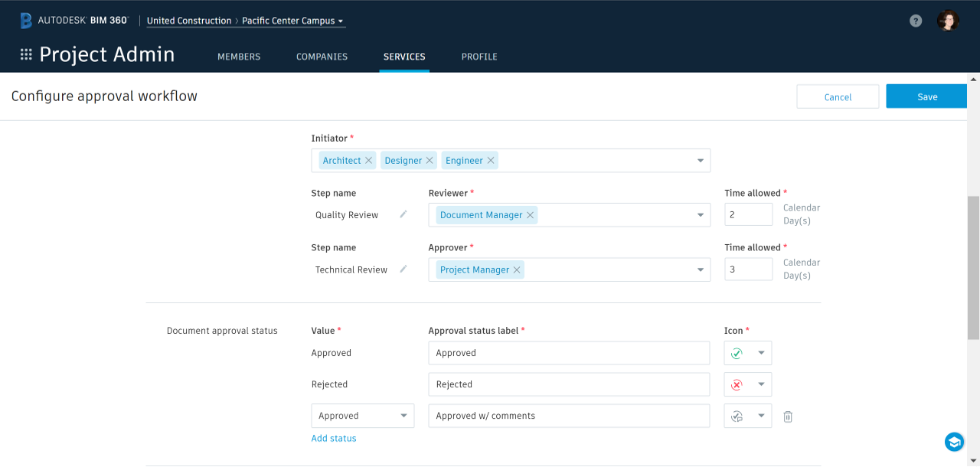Screen dimensions: 980x467
Task: Open the third status icon dropdown arrow
Action: 761,416
